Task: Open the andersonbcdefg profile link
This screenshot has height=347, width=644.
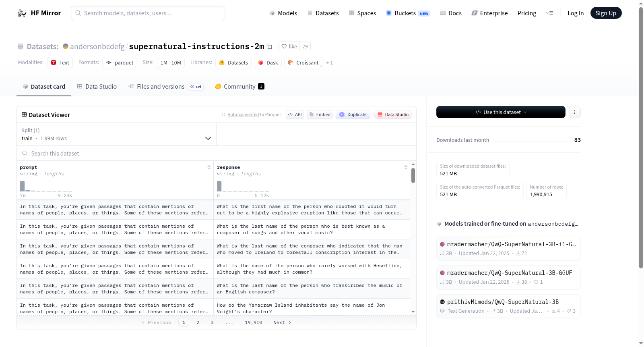Action: pos(97,46)
